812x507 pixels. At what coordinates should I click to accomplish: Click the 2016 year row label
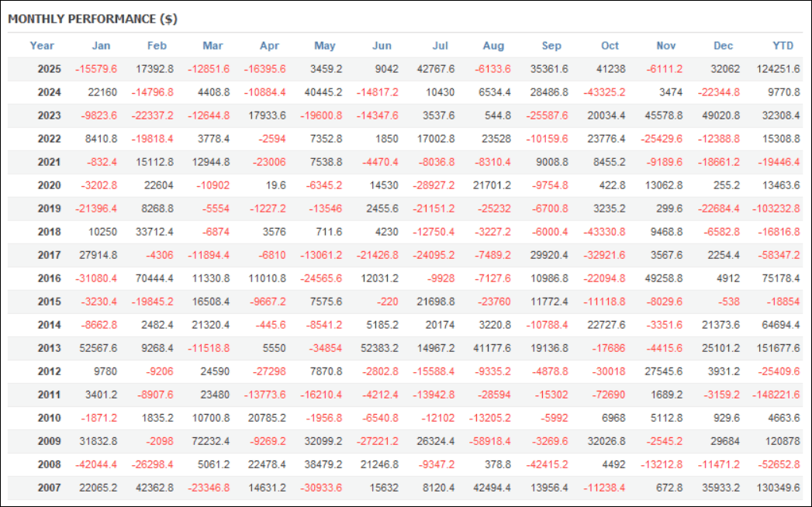click(50, 278)
